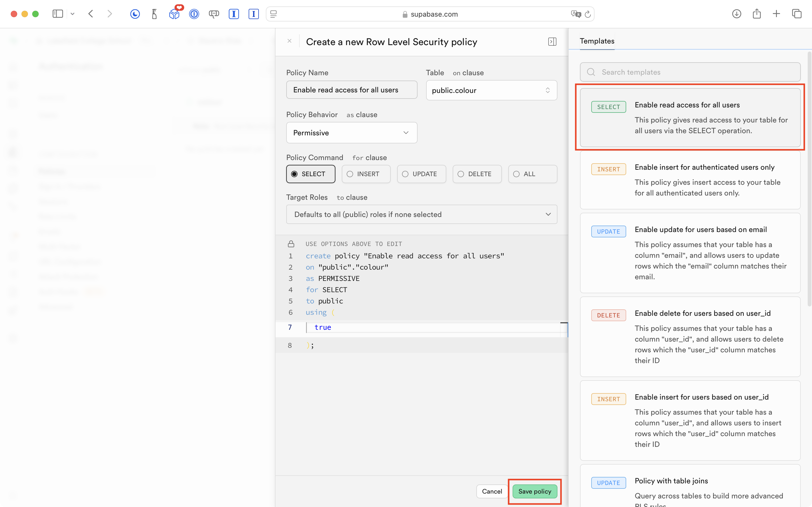Viewport: 812px width, 507px height.
Task: Switch to the Templates tab
Action: 597,41
